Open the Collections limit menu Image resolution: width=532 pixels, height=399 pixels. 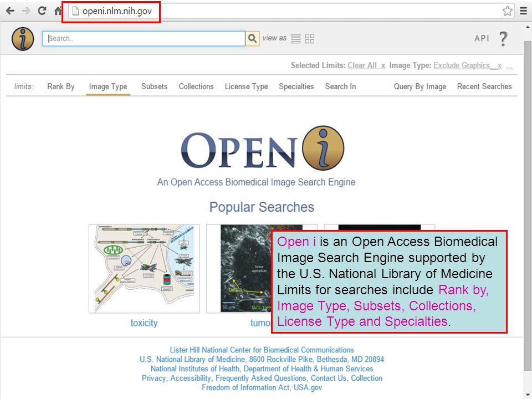196,86
